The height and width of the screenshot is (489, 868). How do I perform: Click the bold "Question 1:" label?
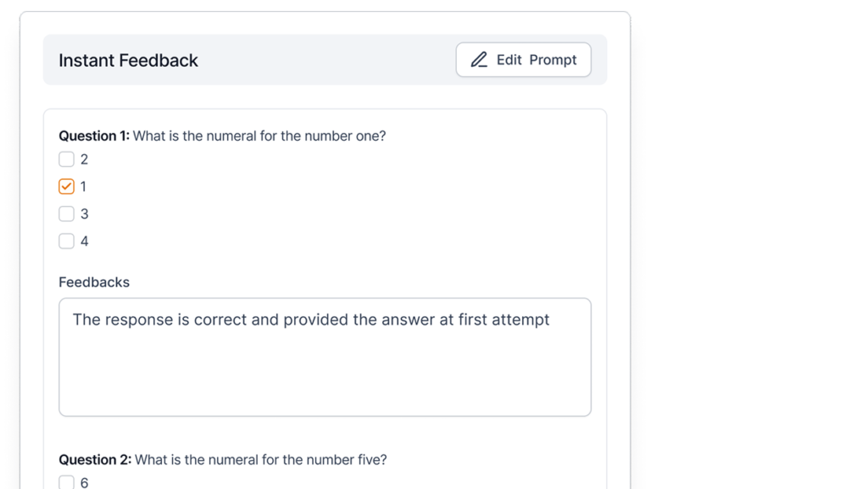(94, 136)
